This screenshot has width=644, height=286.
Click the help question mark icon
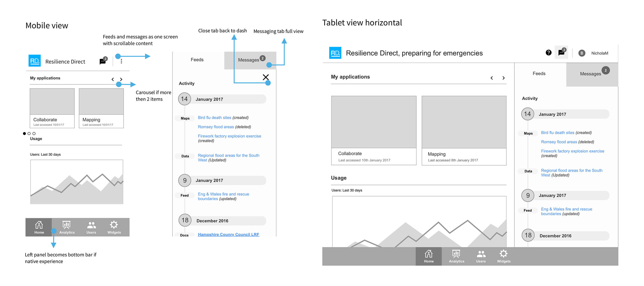coord(548,53)
